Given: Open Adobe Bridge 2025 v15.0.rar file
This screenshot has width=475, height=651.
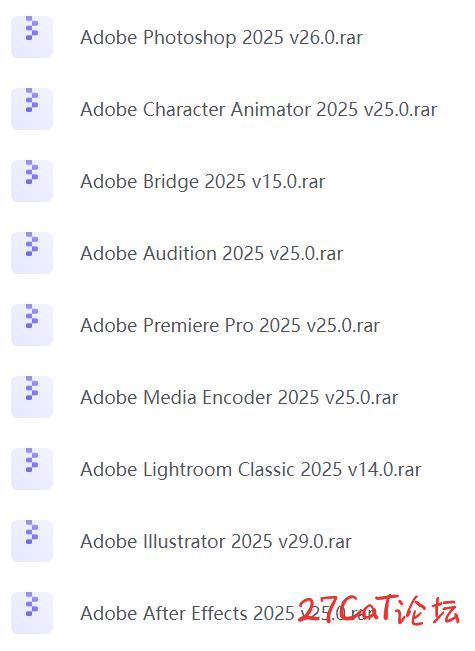Looking at the screenshot, I should tap(203, 182).
